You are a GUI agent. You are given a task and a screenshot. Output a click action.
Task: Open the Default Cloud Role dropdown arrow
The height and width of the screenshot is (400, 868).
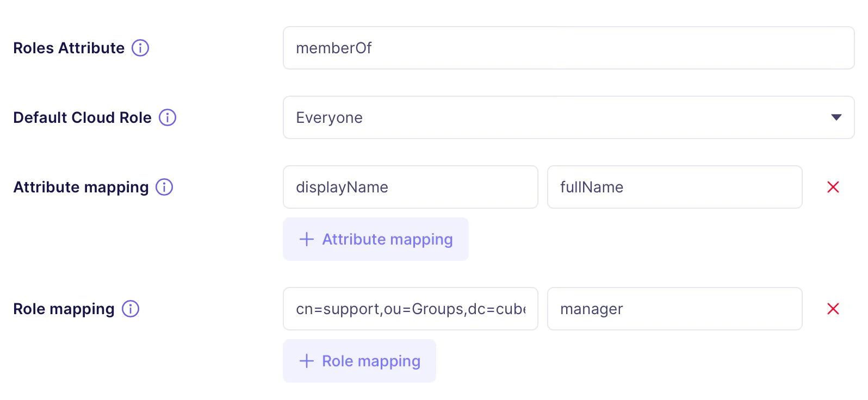coord(836,117)
